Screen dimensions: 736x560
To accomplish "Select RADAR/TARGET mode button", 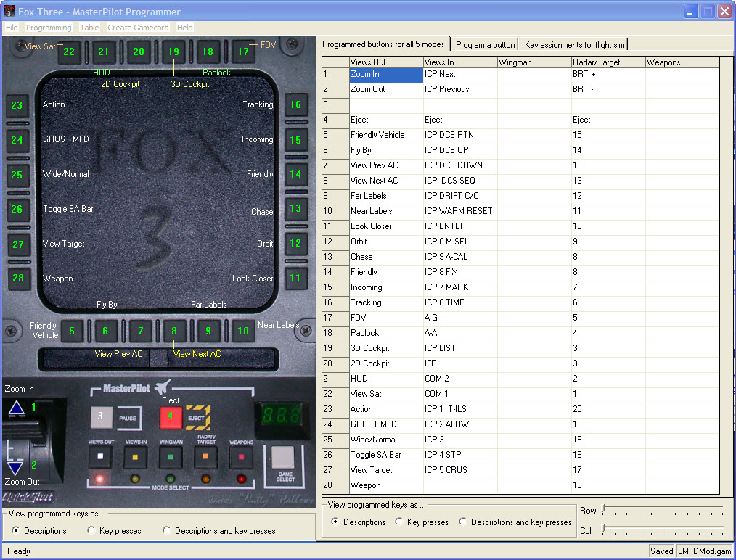I will (205, 457).
